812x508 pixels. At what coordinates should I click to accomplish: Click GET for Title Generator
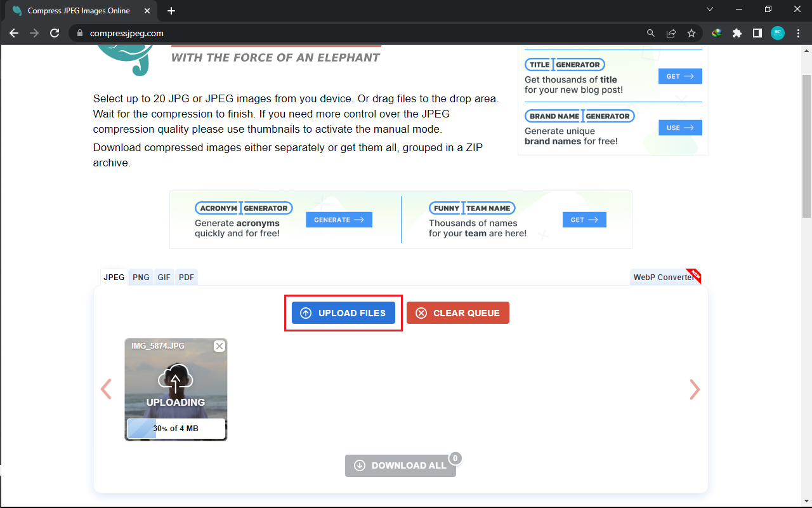680,76
